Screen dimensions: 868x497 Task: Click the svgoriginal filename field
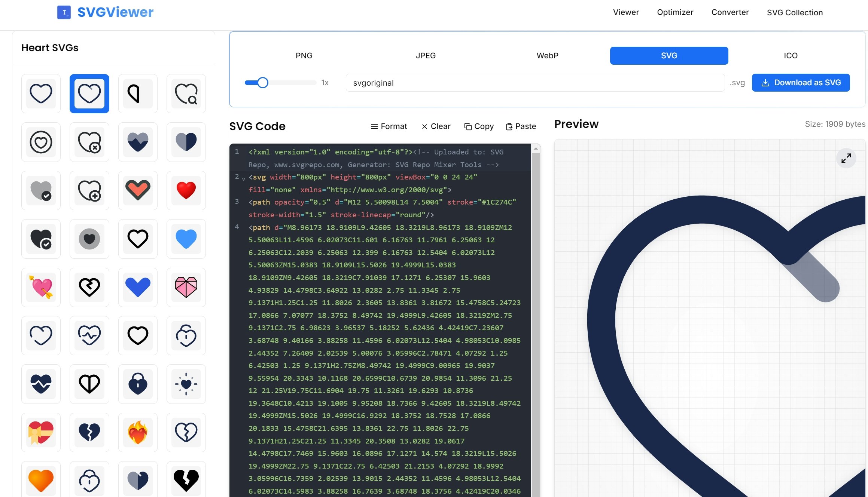[x=534, y=83]
